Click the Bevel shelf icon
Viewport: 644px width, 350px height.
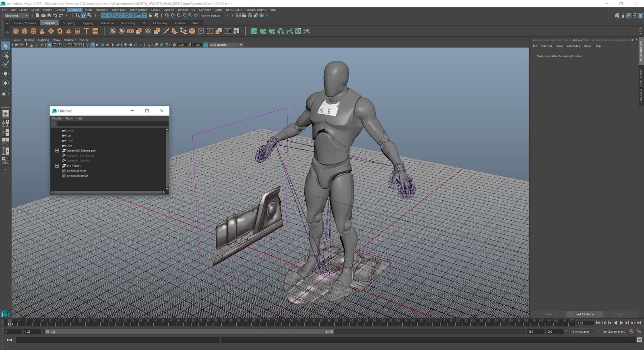(x=192, y=31)
